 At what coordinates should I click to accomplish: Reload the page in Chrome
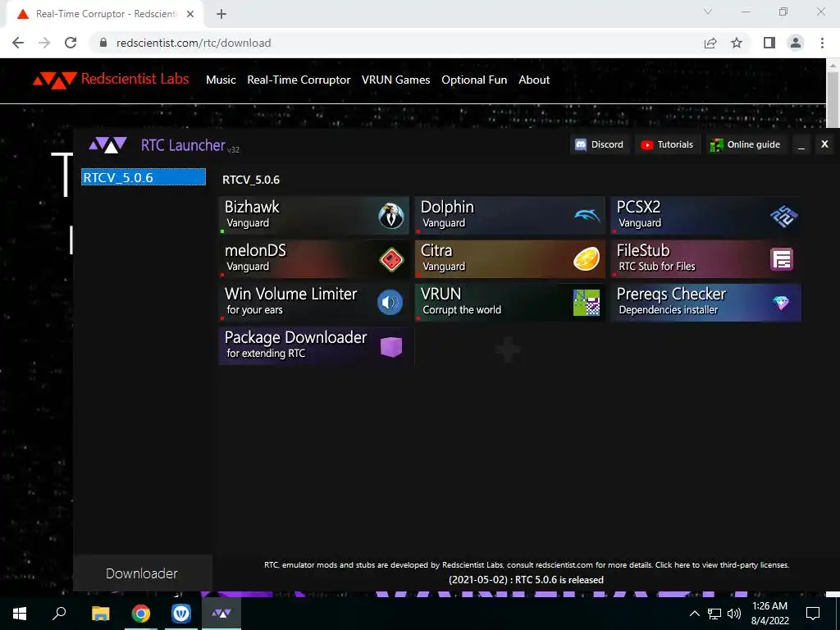[71, 43]
